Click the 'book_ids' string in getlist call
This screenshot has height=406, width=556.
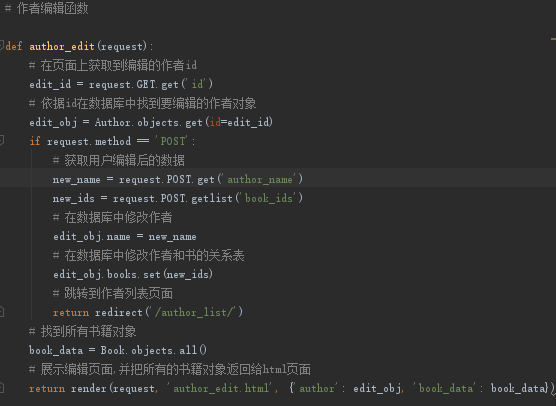point(269,198)
